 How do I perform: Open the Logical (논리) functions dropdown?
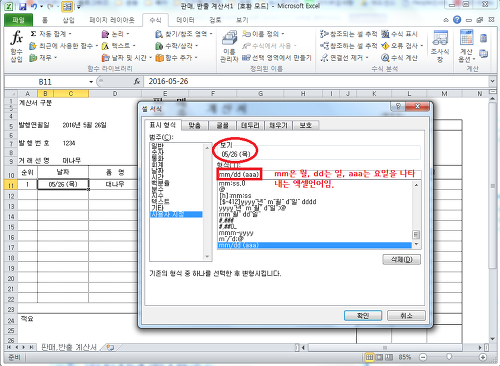[115, 34]
